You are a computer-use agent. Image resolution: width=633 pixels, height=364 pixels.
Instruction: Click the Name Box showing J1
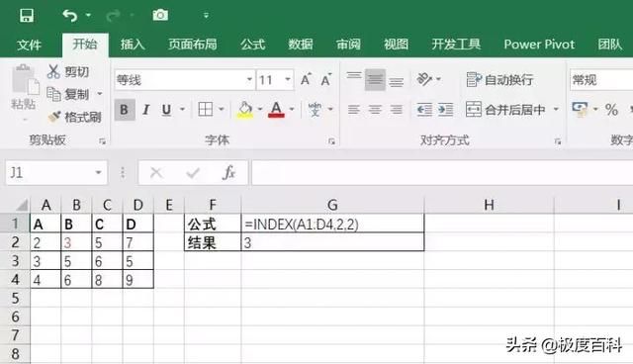pos(56,173)
